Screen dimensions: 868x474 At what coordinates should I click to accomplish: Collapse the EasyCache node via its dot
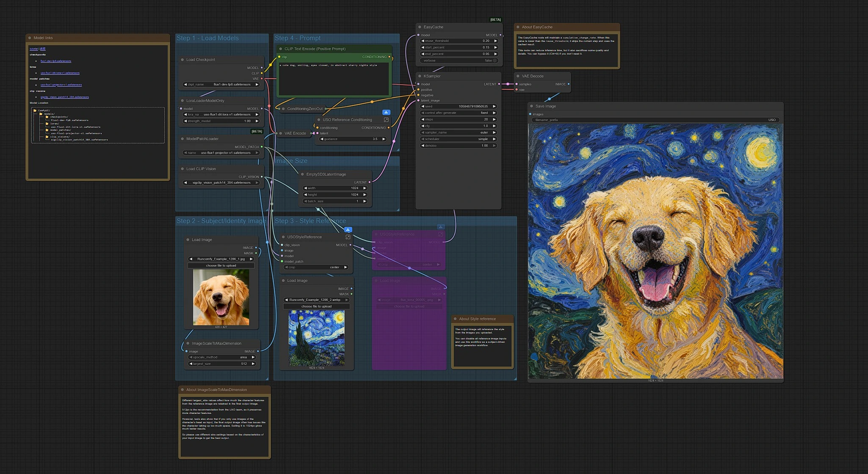[x=420, y=27]
